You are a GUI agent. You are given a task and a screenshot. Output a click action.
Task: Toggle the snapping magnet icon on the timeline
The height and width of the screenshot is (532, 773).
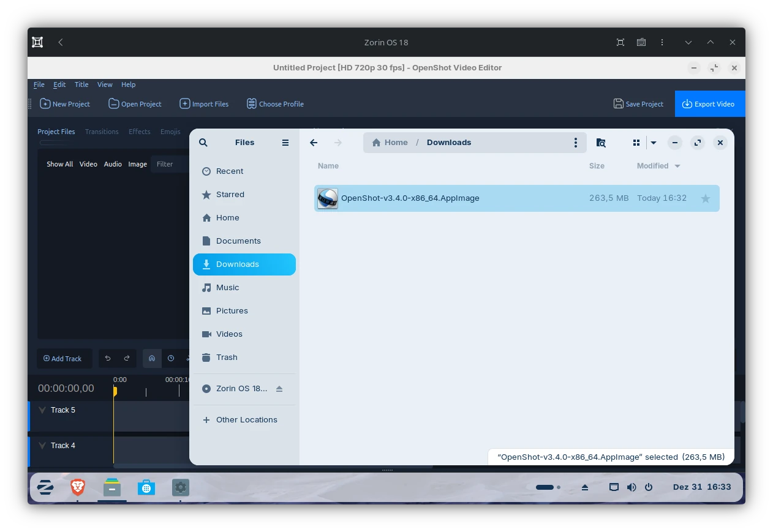(x=152, y=358)
